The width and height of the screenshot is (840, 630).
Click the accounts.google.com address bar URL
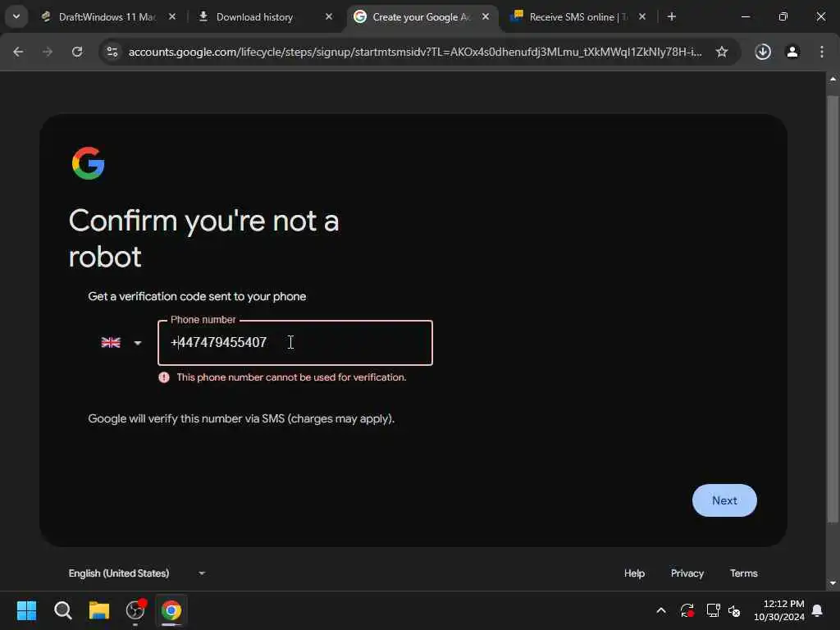point(414,52)
